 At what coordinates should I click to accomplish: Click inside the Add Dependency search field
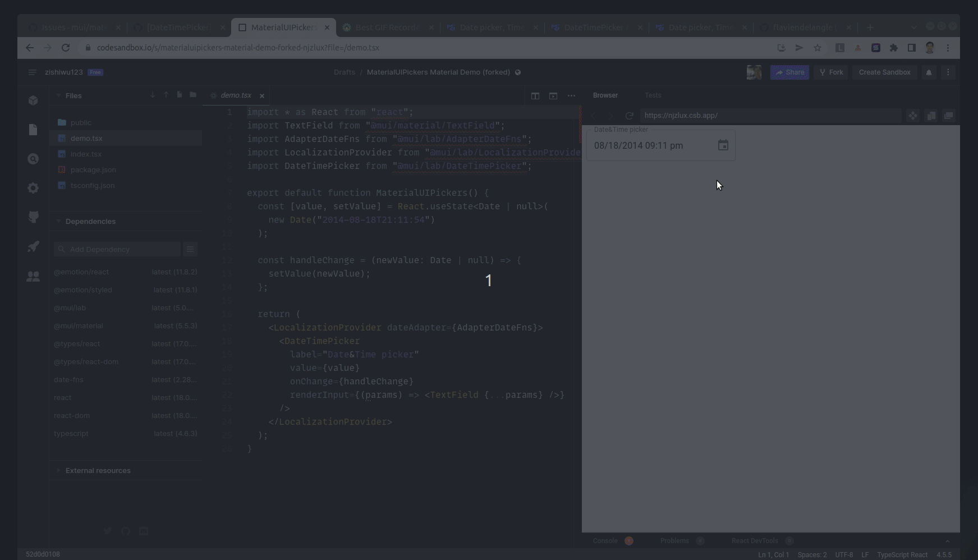click(118, 249)
